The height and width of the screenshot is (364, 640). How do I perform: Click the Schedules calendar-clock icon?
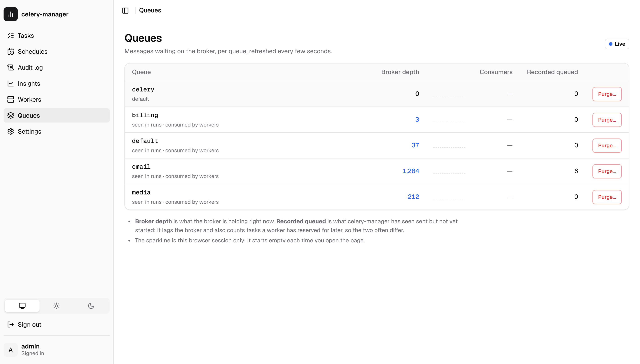10,51
